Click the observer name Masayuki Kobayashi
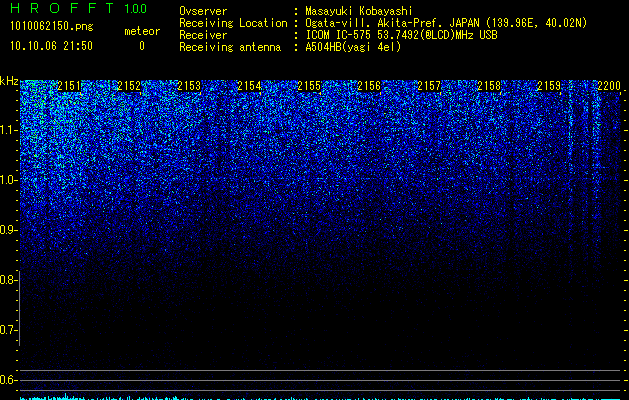 tap(359, 11)
